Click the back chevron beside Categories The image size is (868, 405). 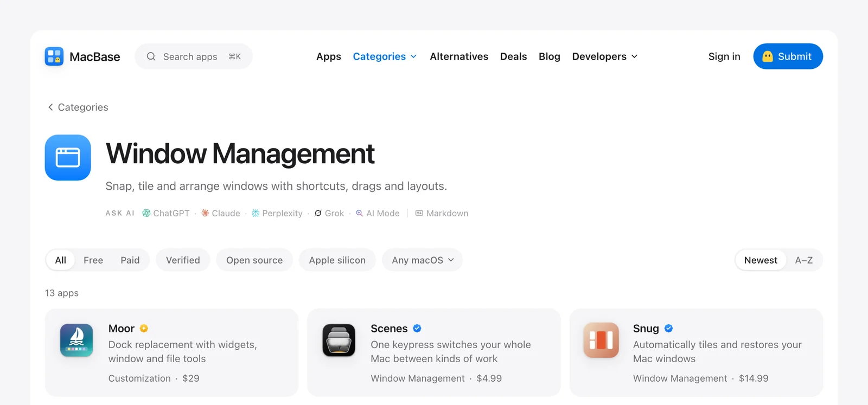[x=50, y=107]
